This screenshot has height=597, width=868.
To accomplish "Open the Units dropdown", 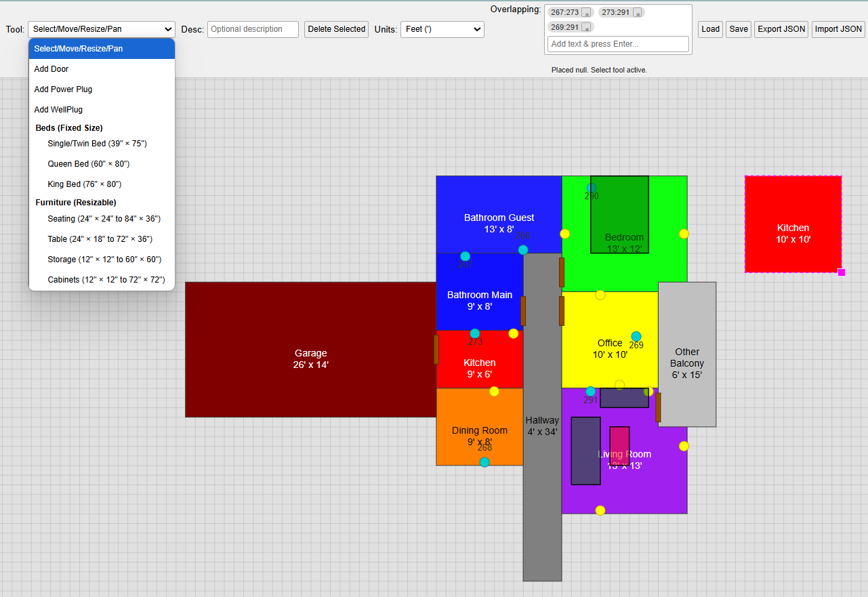I will click(442, 29).
